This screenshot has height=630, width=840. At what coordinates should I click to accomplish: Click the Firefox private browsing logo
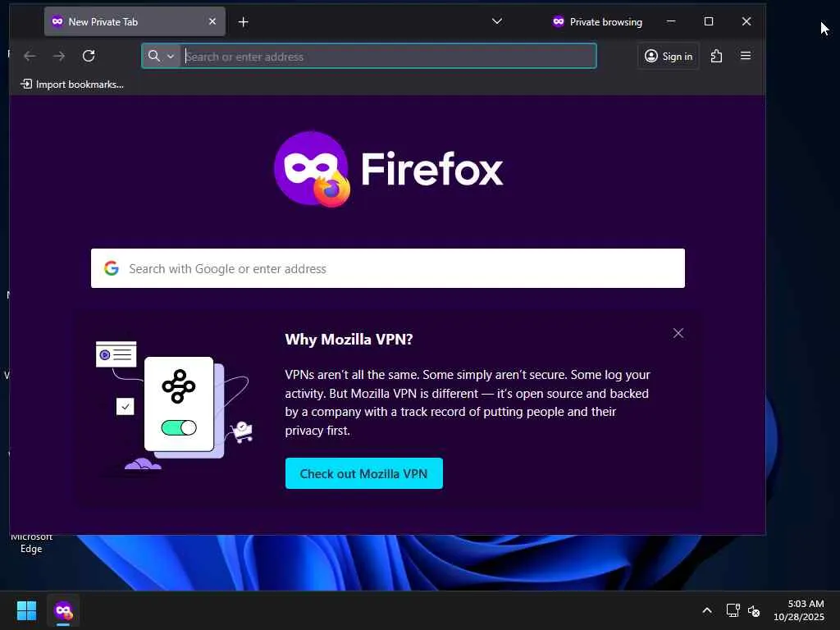click(312, 169)
